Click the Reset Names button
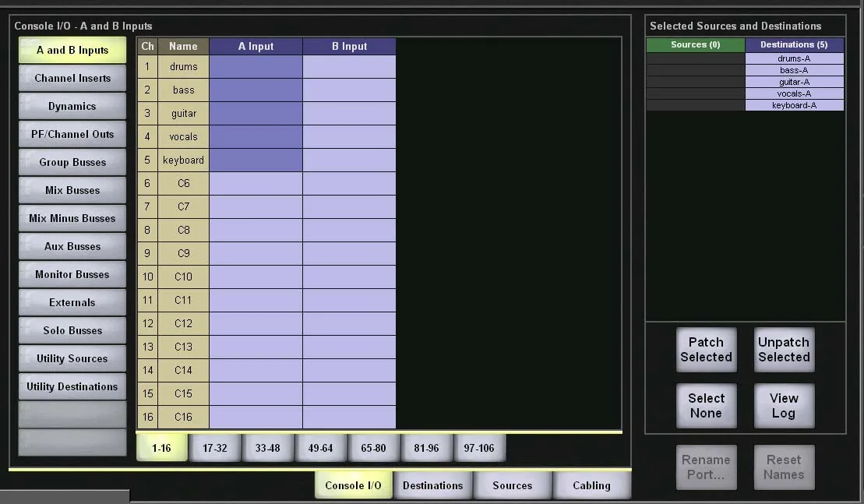Viewport: 864px width, 504px height. pyautogui.click(x=784, y=467)
